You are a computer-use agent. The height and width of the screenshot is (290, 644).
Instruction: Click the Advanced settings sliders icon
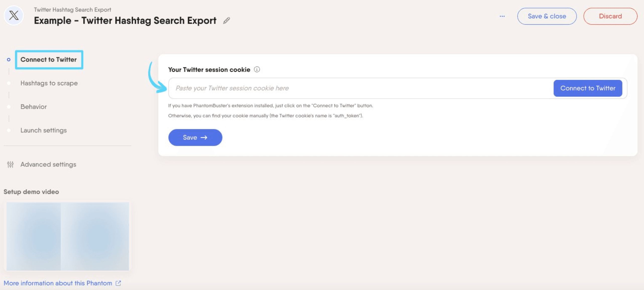pos(10,164)
